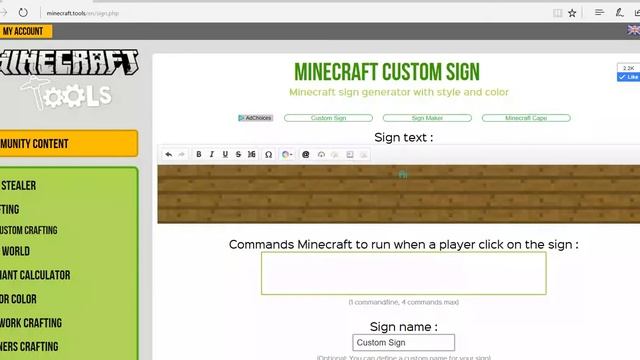Click the sign commands text box
640x360 pixels.
tap(404, 273)
